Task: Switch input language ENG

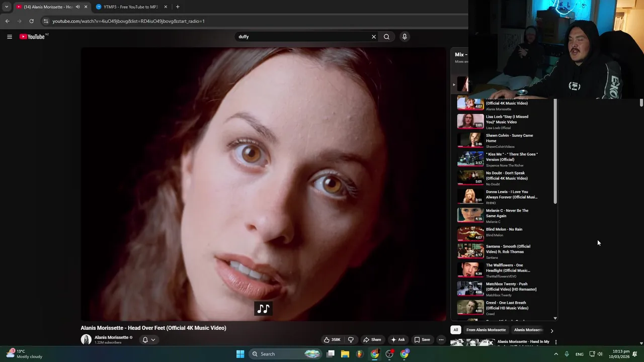Action: pyautogui.click(x=580, y=354)
